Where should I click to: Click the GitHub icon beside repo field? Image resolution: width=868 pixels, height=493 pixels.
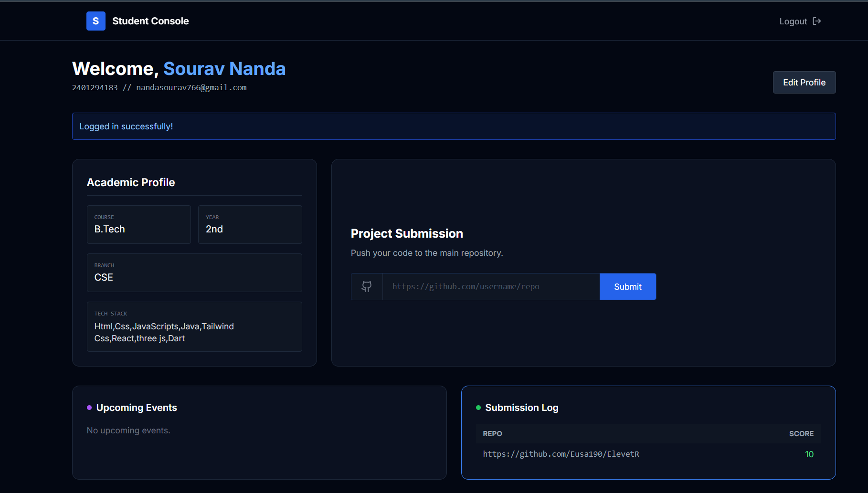pyautogui.click(x=367, y=286)
